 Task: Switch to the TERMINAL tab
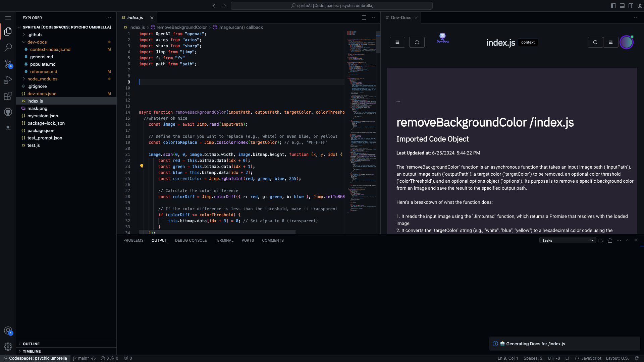pos(224,240)
